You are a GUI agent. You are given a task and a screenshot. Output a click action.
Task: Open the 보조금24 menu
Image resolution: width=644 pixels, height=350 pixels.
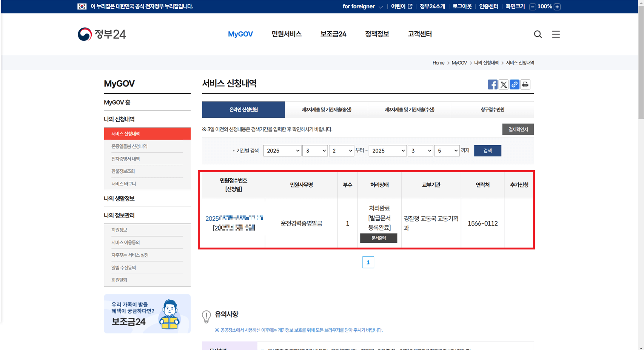[333, 34]
